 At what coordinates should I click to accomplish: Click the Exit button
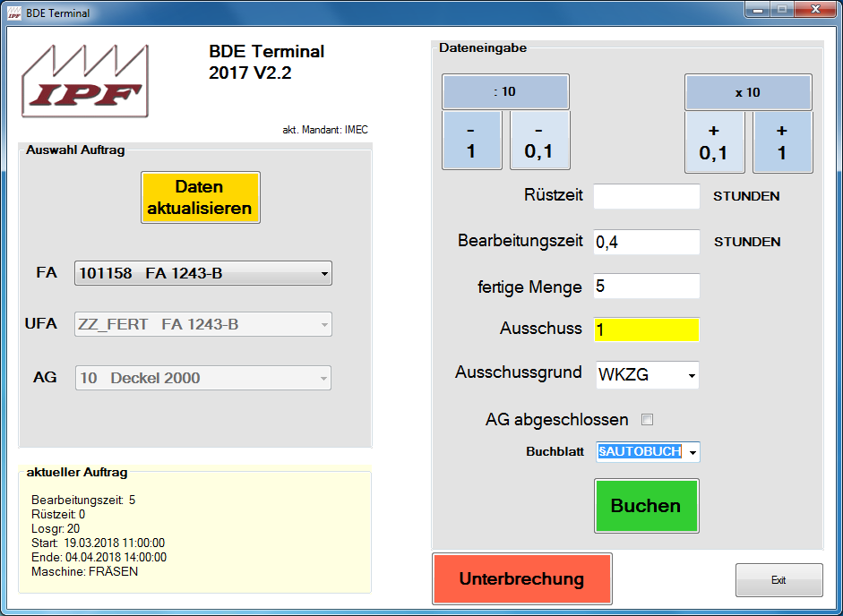[x=778, y=580]
